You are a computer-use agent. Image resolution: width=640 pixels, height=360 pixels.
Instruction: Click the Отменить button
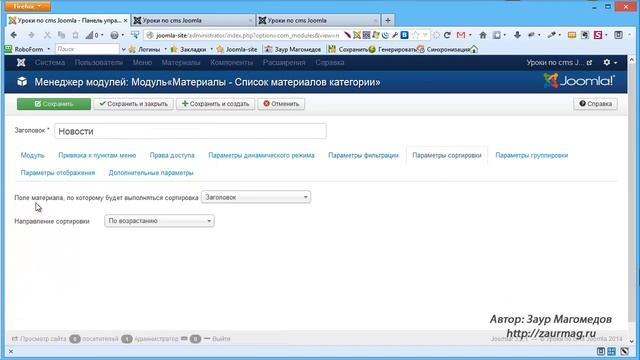pos(281,104)
